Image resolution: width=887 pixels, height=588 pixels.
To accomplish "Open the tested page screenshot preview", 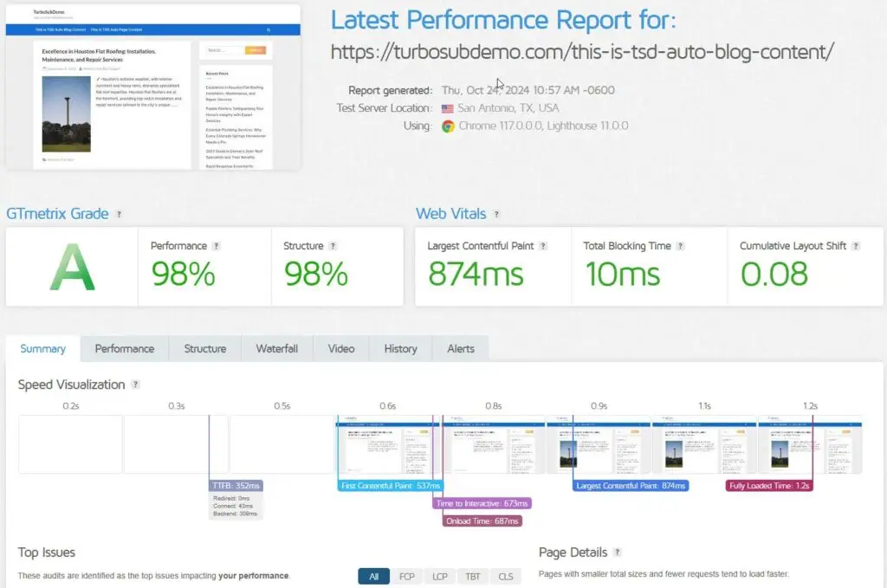I will (x=152, y=87).
